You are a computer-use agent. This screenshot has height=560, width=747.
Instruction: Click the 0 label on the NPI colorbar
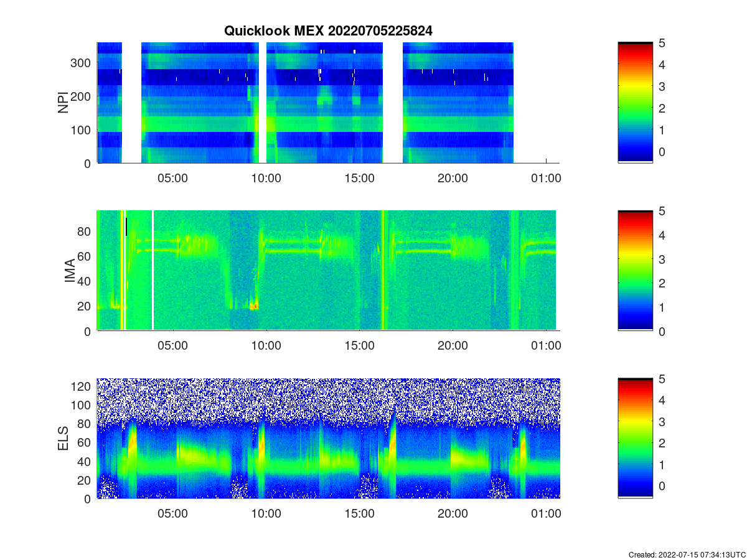663,152
